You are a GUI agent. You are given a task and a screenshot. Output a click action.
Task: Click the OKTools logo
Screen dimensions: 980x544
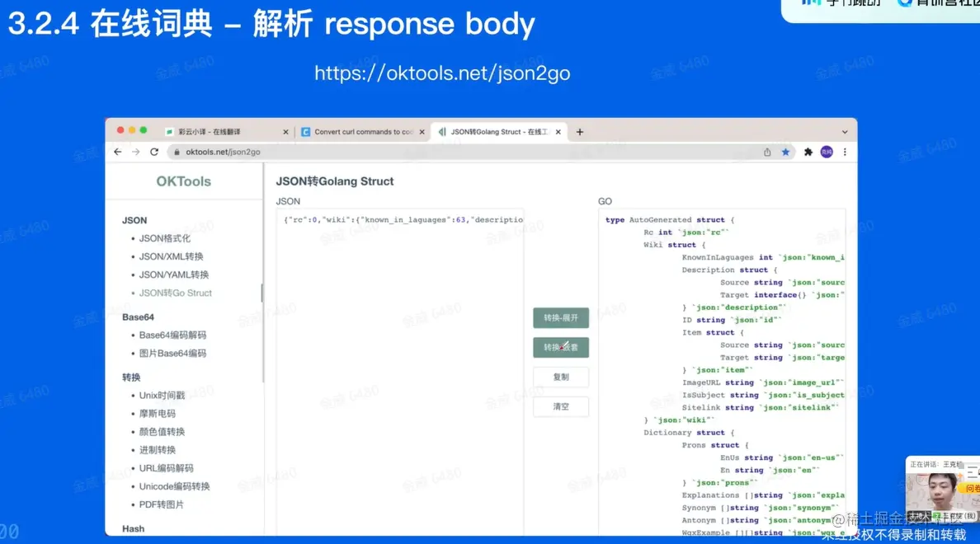tap(184, 181)
